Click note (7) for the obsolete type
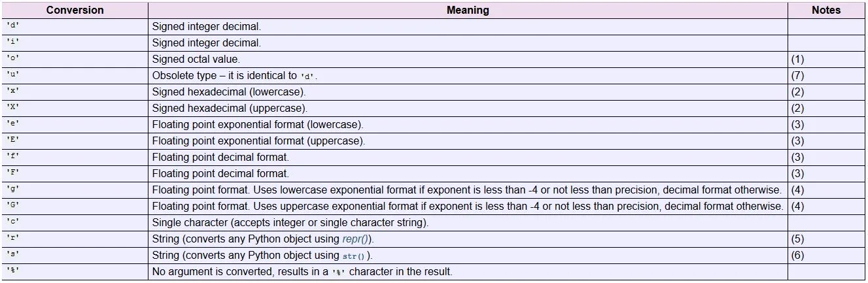 point(797,76)
